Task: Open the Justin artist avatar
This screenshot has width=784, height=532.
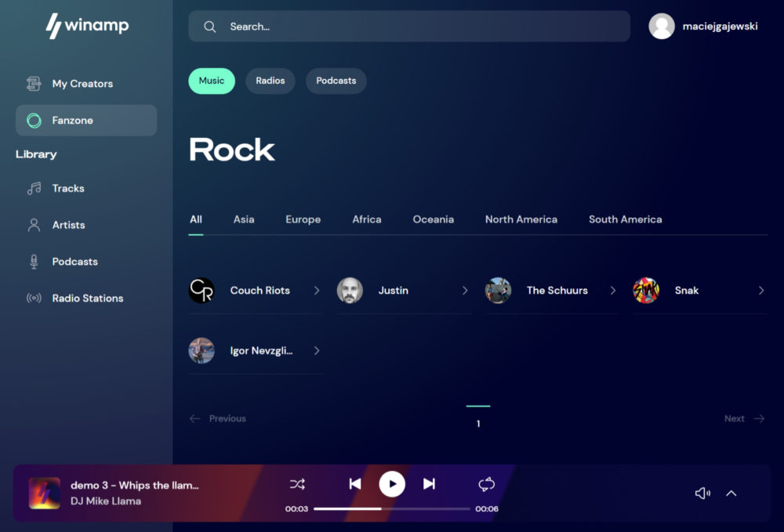Action: (350, 290)
